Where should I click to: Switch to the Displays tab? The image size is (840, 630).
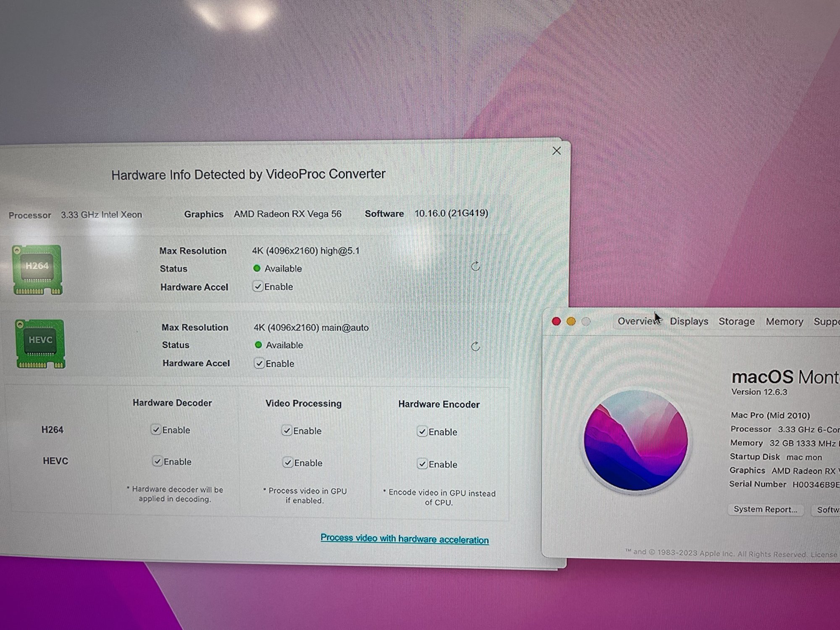(x=689, y=321)
